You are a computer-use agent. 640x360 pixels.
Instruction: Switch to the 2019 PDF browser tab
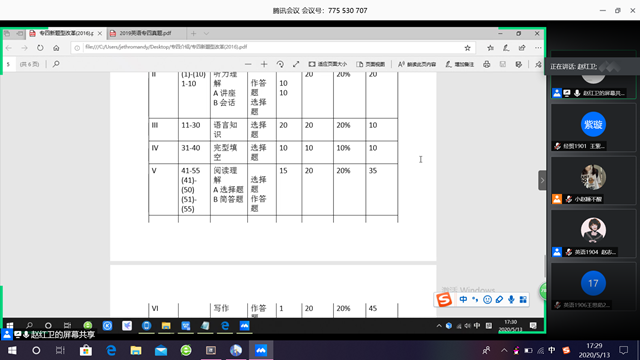145,33
